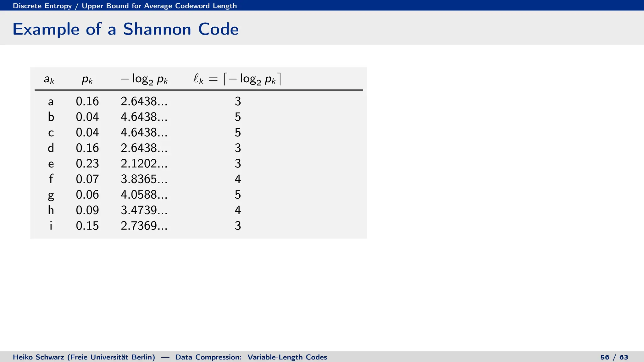Click probability '0.15' in row i
The height and width of the screenshot is (362, 644).
[87, 226]
